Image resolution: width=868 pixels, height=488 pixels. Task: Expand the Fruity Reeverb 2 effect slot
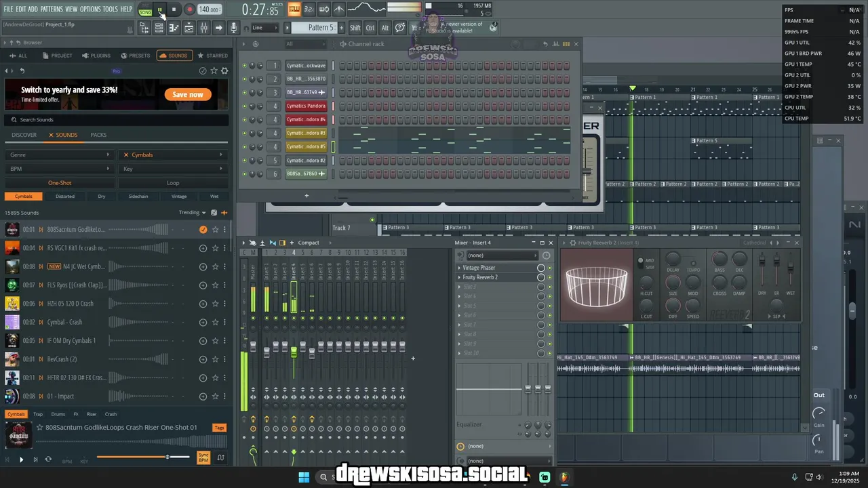coord(460,277)
